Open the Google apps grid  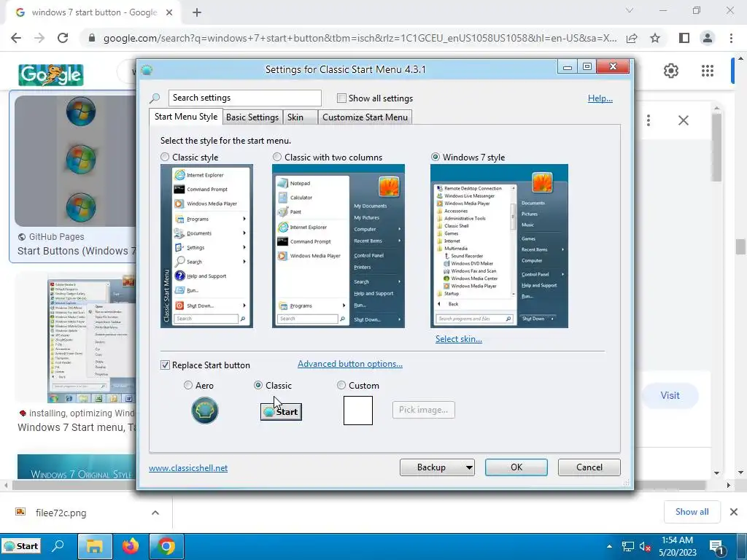[708, 71]
